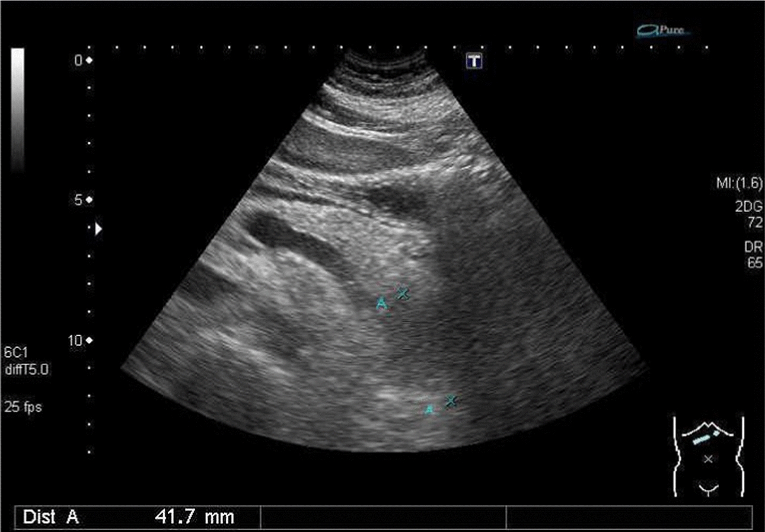Click the DR 65 dynamic range readout

[x=753, y=255]
